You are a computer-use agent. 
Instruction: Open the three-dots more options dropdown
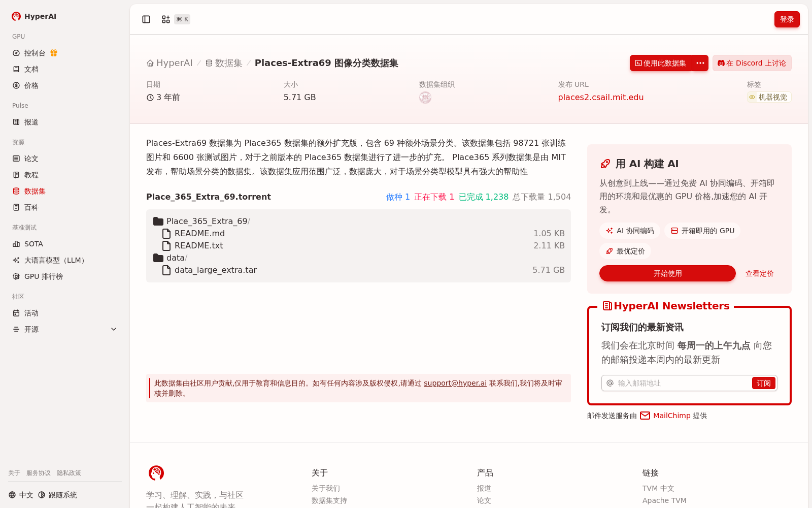(x=700, y=63)
